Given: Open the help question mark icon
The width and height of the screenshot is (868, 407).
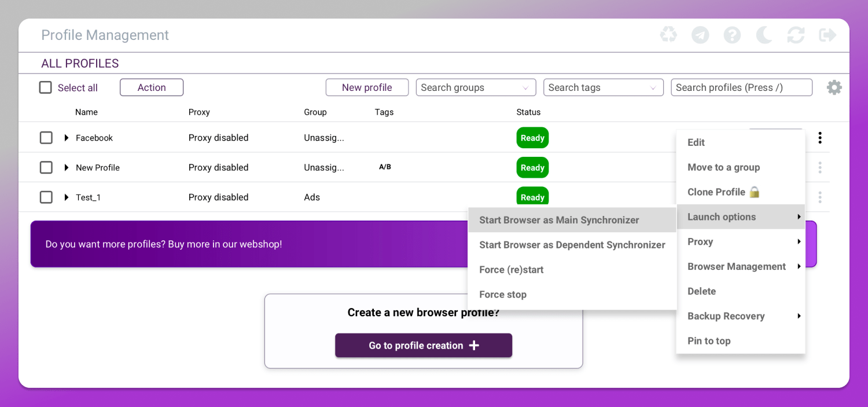Looking at the screenshot, I should [732, 35].
